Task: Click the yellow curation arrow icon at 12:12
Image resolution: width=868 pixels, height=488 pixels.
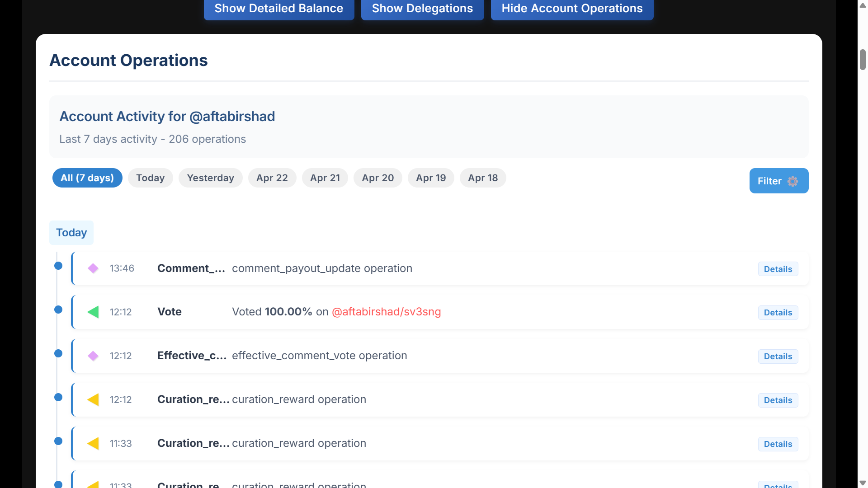Action: pos(93,399)
